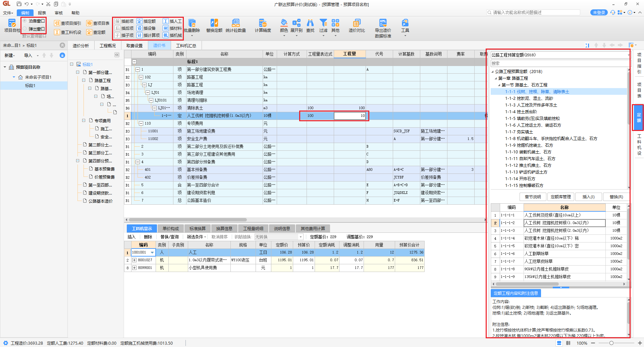
Task: Click the zoom slider handle in status bar
Action: pyautogui.click(x=611, y=343)
